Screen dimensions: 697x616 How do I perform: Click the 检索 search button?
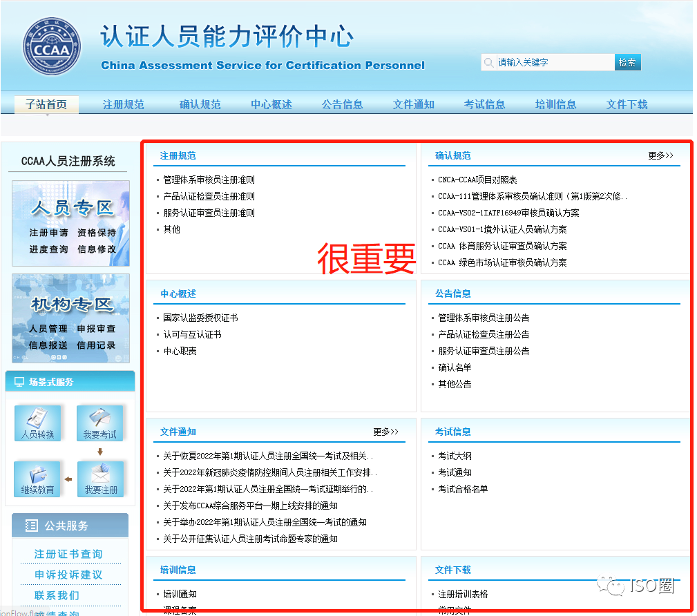pos(627,62)
